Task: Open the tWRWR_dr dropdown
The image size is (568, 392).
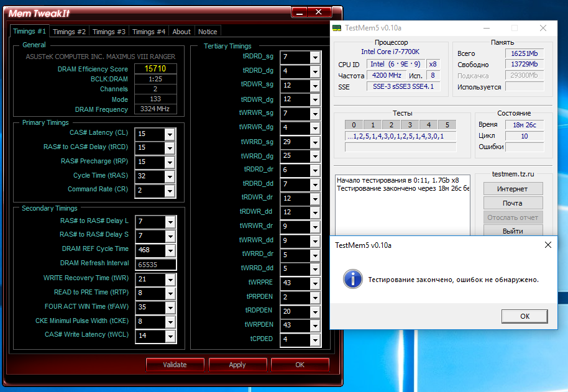Action: coord(315,227)
